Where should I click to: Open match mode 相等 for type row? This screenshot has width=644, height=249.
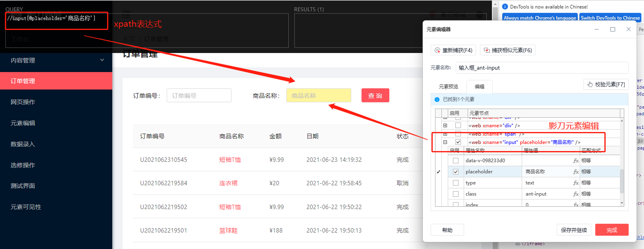(586, 183)
